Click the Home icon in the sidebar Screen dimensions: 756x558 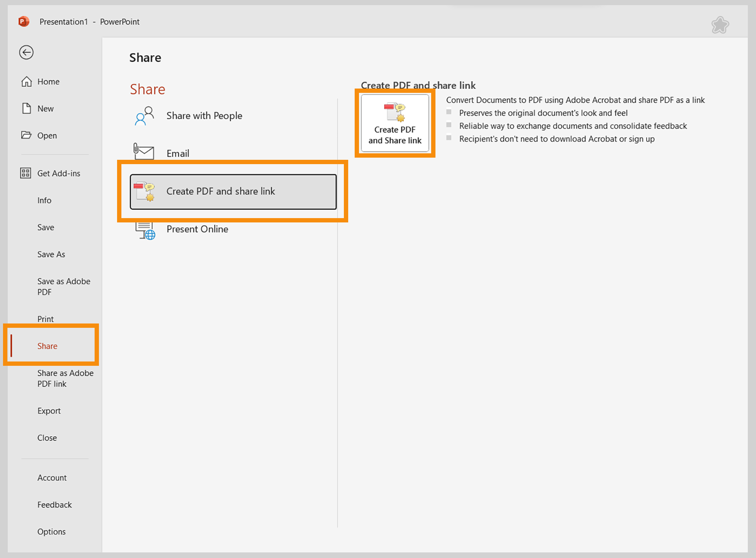[x=26, y=81]
